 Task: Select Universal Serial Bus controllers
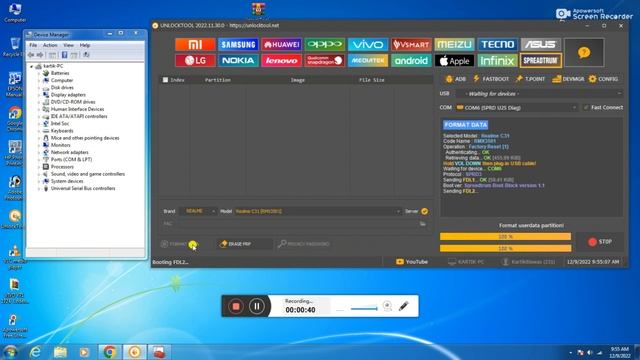click(x=83, y=188)
